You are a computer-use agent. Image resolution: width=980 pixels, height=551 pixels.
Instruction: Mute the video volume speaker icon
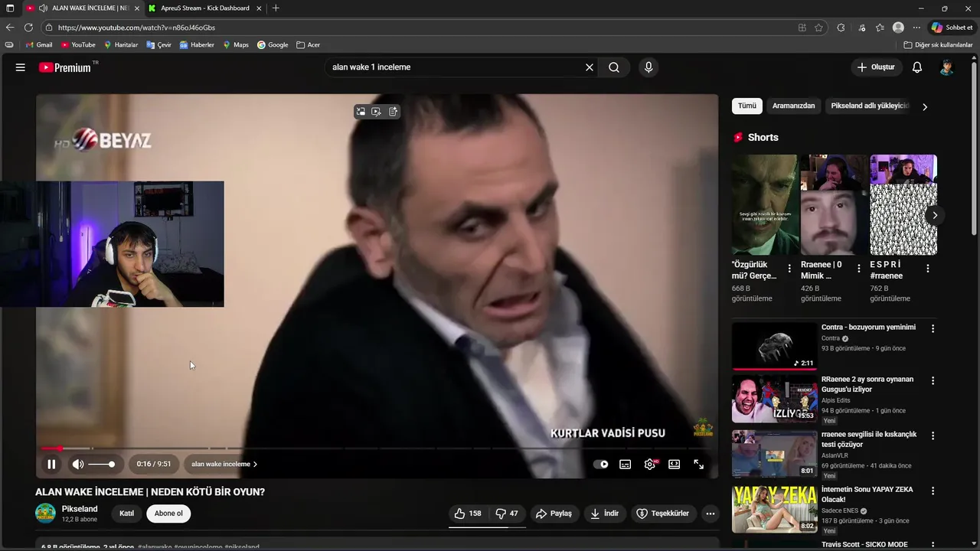click(x=78, y=464)
